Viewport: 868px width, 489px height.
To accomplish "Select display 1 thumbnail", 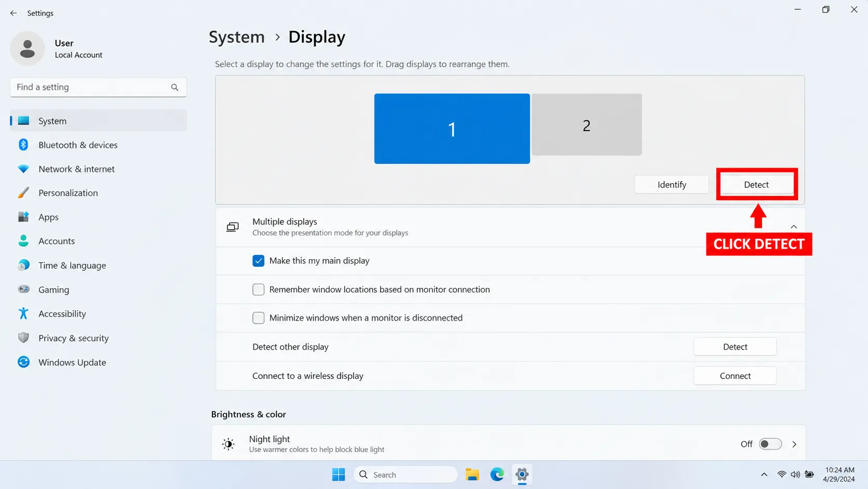I will [x=452, y=128].
